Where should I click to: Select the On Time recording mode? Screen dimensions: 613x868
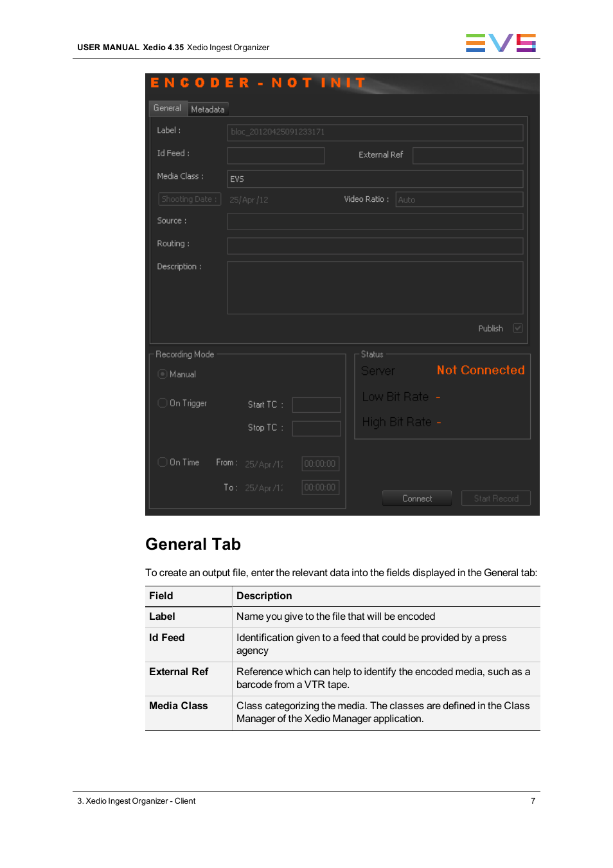163,462
